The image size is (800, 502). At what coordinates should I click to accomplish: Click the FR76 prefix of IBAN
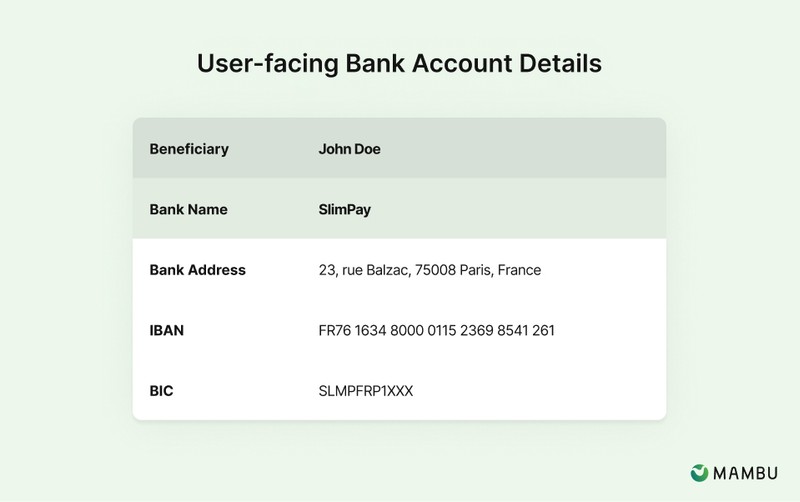click(x=335, y=331)
